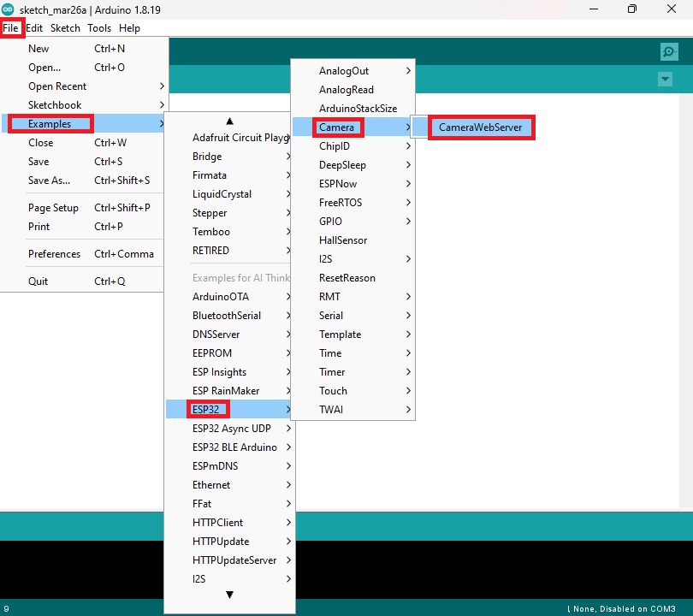The image size is (693, 616).
Task: Expand Adafruit Circuit Playground examples
Action: coord(228,138)
